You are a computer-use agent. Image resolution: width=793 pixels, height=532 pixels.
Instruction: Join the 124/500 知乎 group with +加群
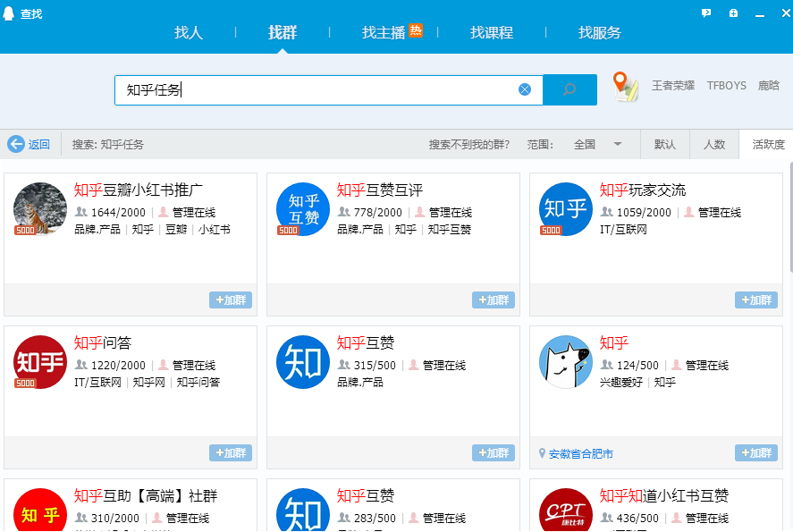tap(756, 452)
